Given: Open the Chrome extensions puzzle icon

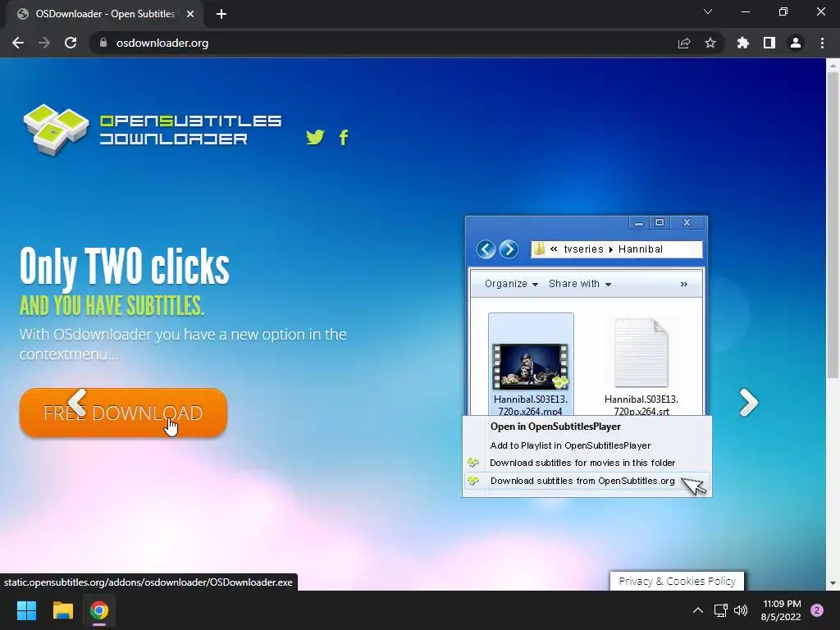Looking at the screenshot, I should [743, 43].
